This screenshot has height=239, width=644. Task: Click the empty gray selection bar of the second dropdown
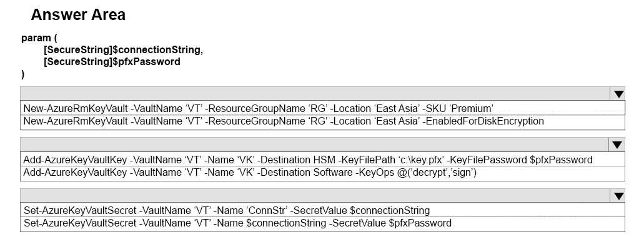315,145
